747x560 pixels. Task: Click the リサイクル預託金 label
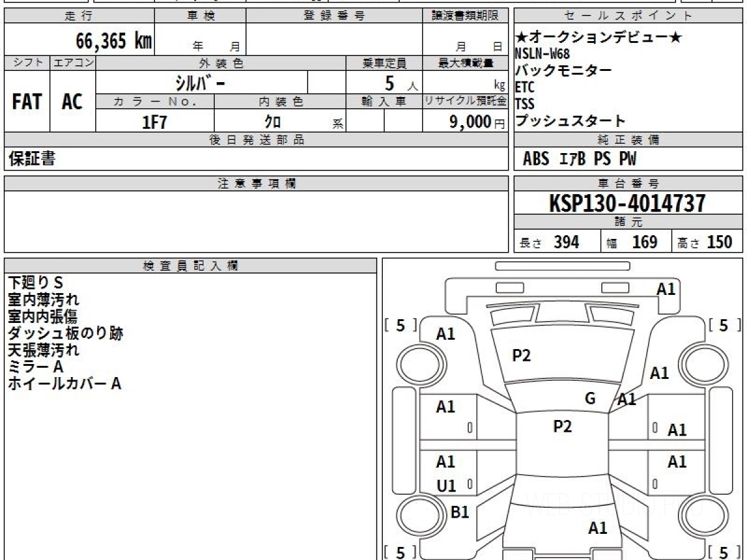point(465,101)
